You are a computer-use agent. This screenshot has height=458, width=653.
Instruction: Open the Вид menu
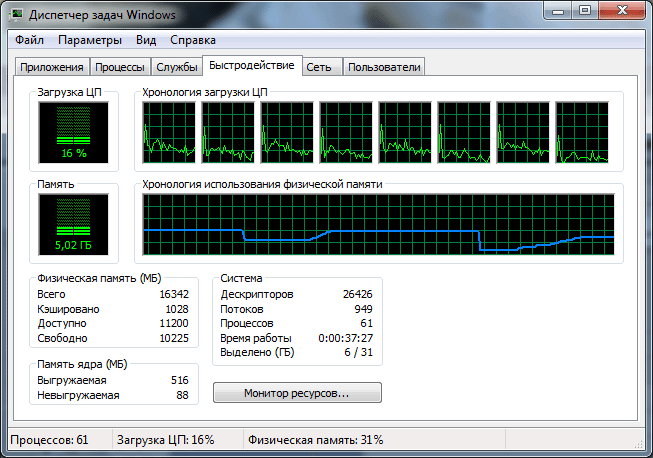(146, 40)
